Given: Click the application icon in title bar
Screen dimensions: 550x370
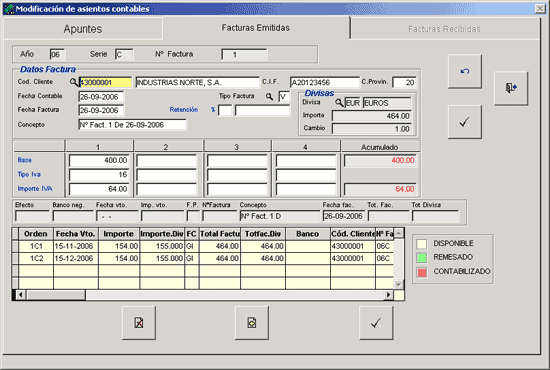Looking at the screenshot, I should tap(9, 9).
